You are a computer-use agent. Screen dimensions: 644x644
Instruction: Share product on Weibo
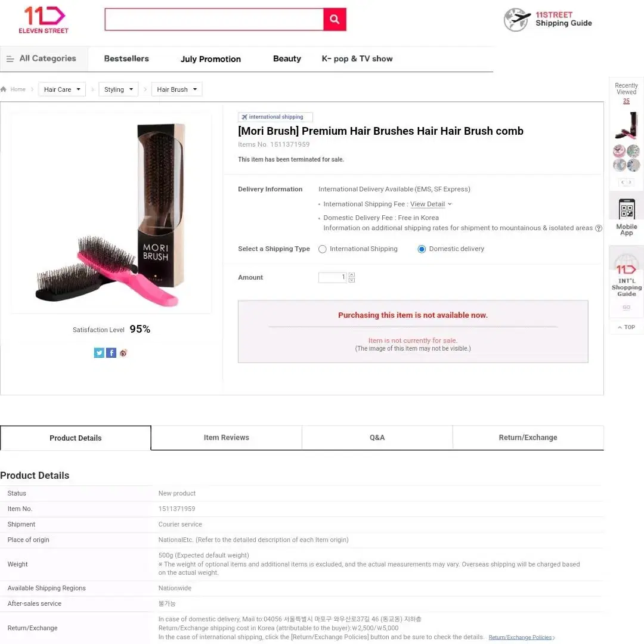point(123,353)
